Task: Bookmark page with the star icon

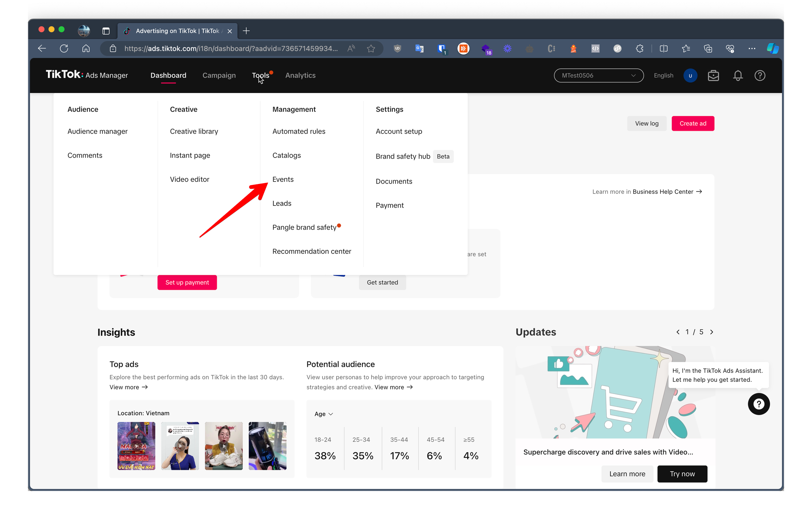Action: click(371, 49)
